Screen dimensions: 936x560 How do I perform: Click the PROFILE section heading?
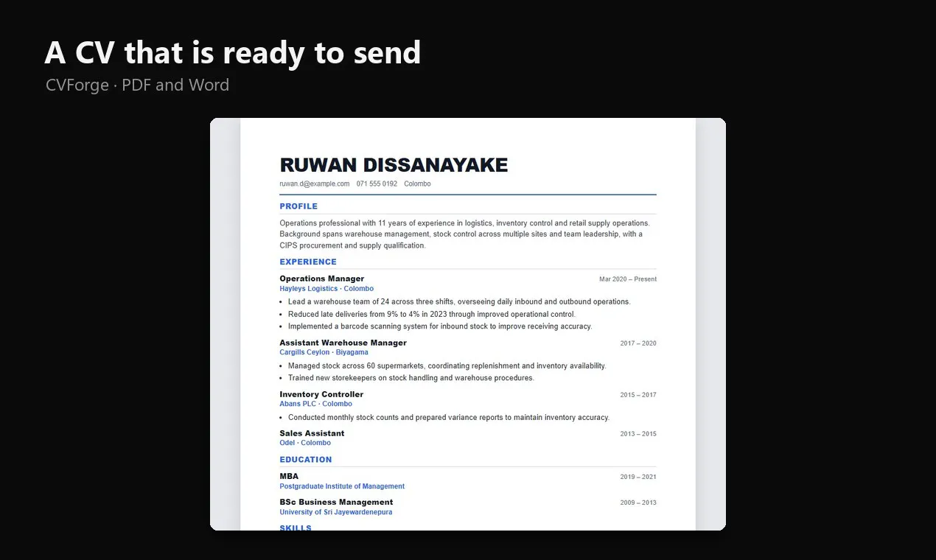coord(298,206)
